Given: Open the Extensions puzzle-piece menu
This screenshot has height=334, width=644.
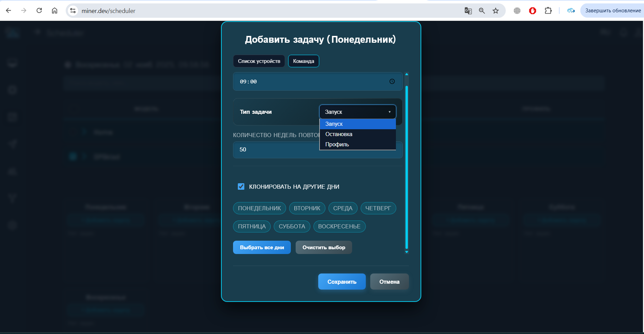Looking at the screenshot, I should [x=548, y=11].
